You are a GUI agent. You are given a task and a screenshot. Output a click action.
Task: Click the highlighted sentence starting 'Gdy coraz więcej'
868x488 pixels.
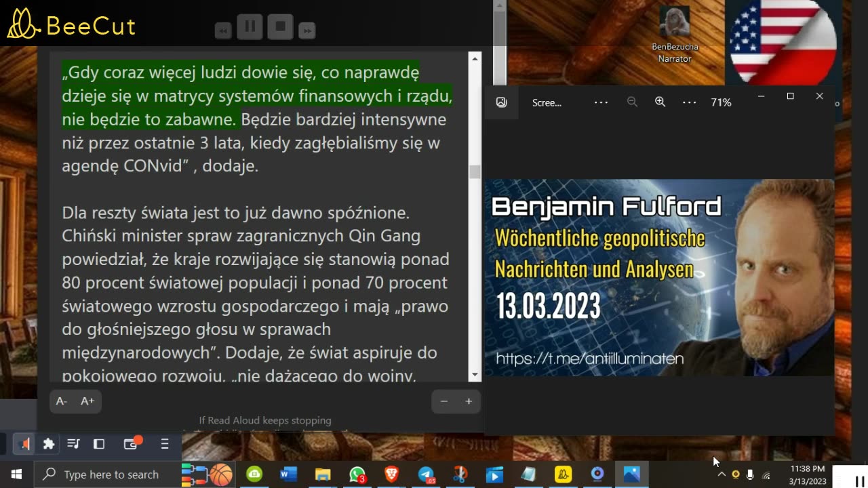point(257,96)
